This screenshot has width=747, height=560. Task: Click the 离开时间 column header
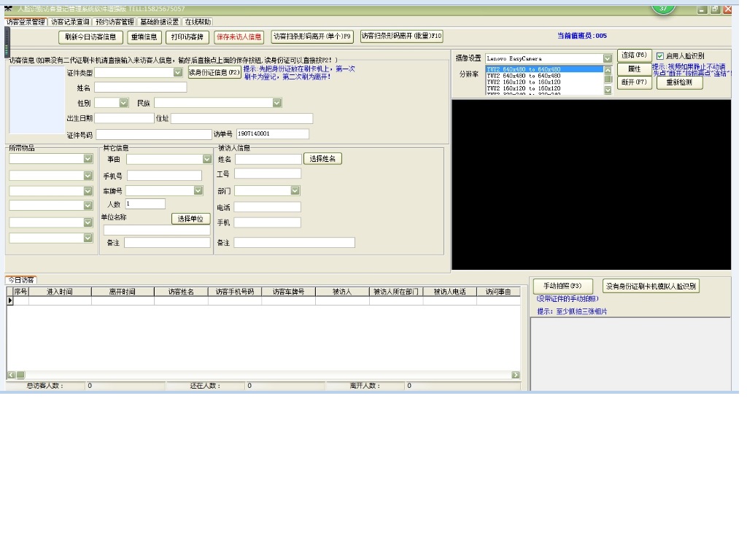point(123,292)
